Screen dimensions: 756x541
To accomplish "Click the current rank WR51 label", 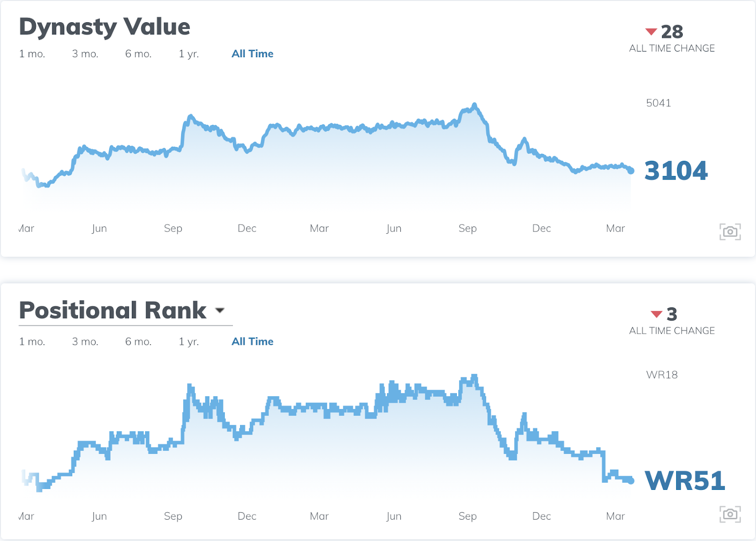I will [685, 481].
